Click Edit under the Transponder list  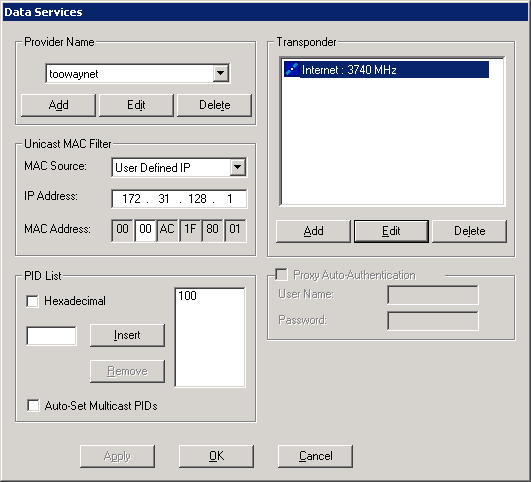pos(391,231)
